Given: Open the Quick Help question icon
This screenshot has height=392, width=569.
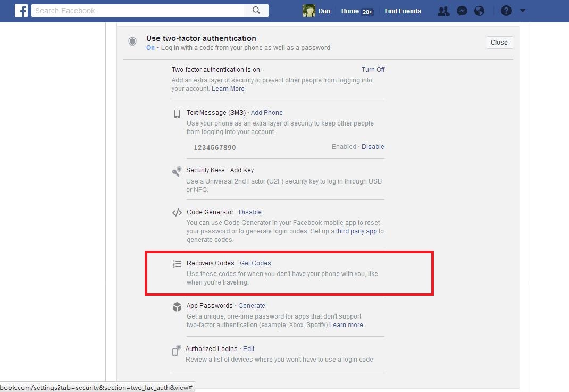Looking at the screenshot, I should (506, 11).
